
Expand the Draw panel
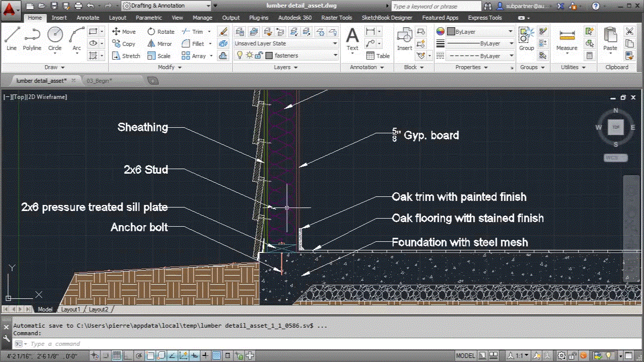point(54,67)
